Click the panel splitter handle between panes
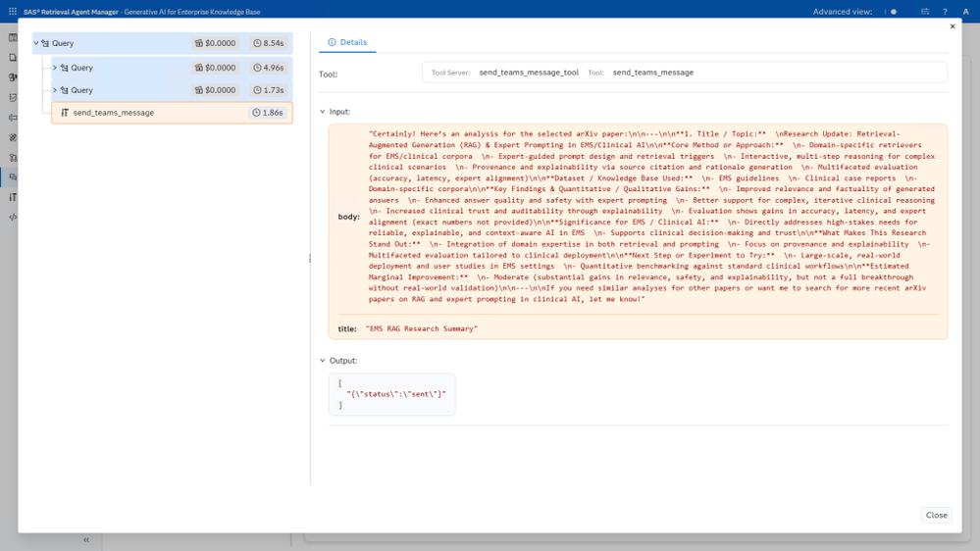This screenshot has height=551, width=980. (310, 258)
